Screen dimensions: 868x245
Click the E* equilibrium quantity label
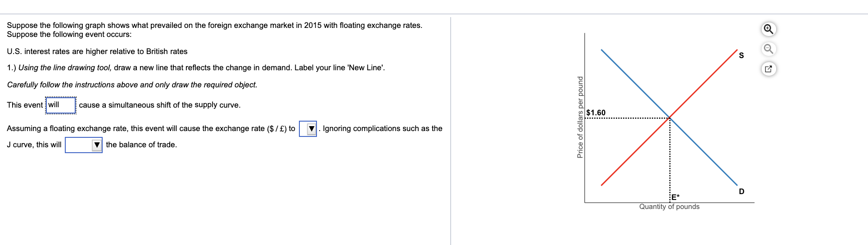(x=675, y=197)
